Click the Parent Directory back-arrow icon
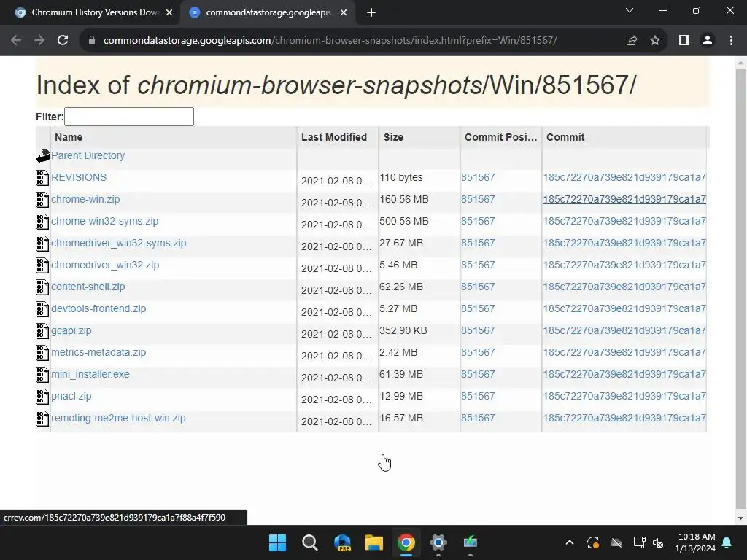747x560 pixels. (x=43, y=156)
